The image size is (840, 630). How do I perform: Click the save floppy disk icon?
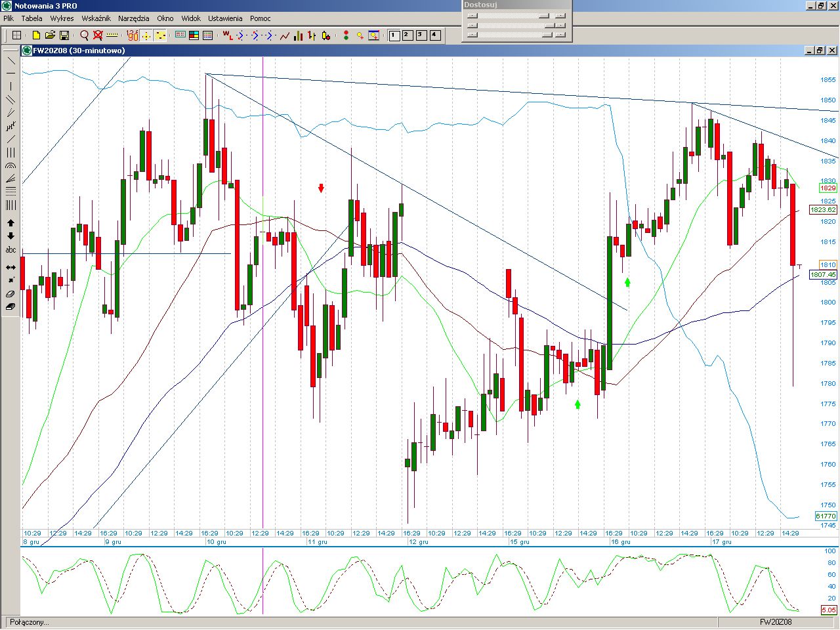click(64, 35)
